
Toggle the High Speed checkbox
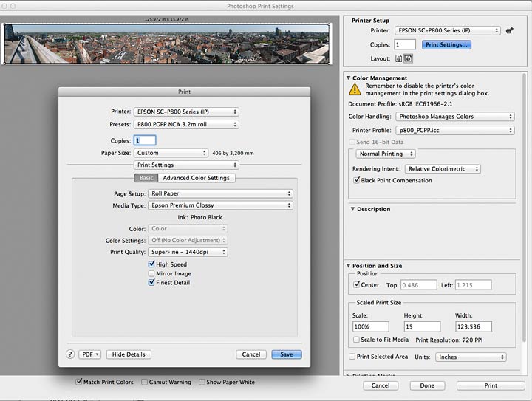pos(151,264)
